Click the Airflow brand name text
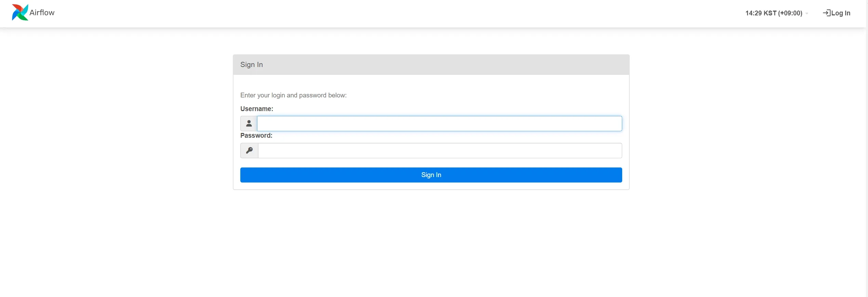The width and height of the screenshot is (868, 297). [x=42, y=13]
